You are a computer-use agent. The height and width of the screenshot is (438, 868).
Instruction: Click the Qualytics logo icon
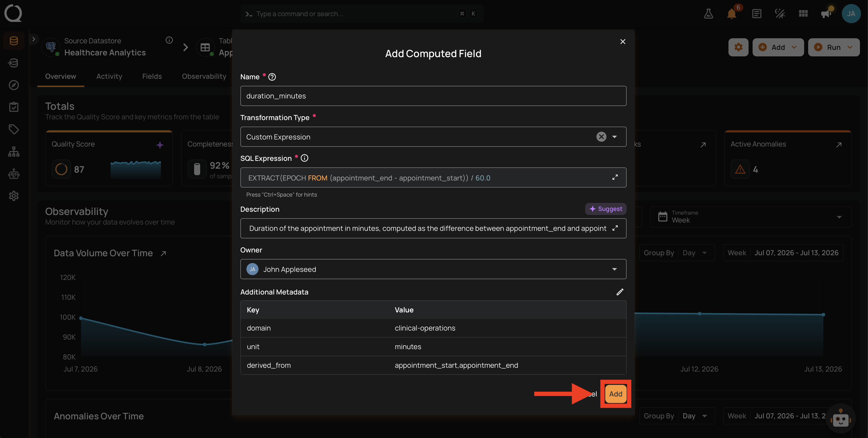pyautogui.click(x=13, y=13)
